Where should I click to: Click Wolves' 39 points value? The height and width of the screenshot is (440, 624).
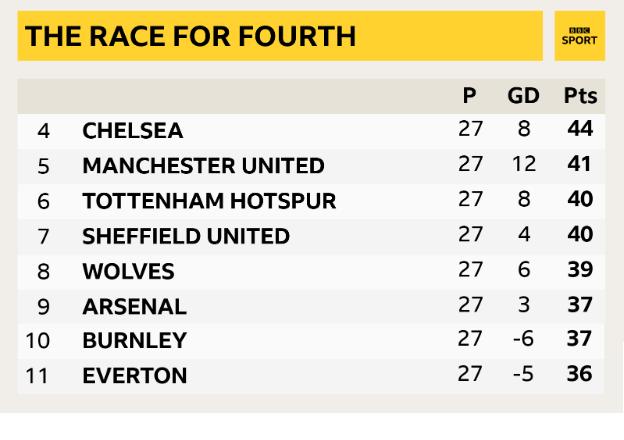580,270
